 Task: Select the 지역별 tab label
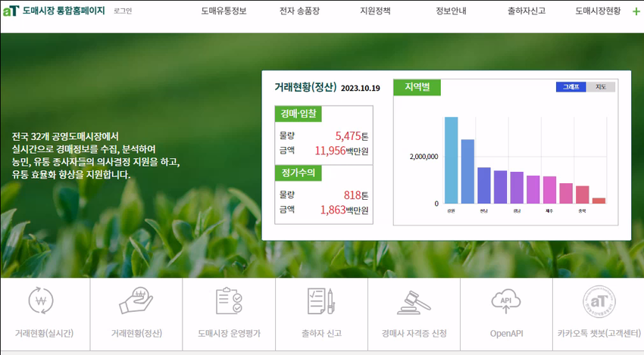(417, 87)
